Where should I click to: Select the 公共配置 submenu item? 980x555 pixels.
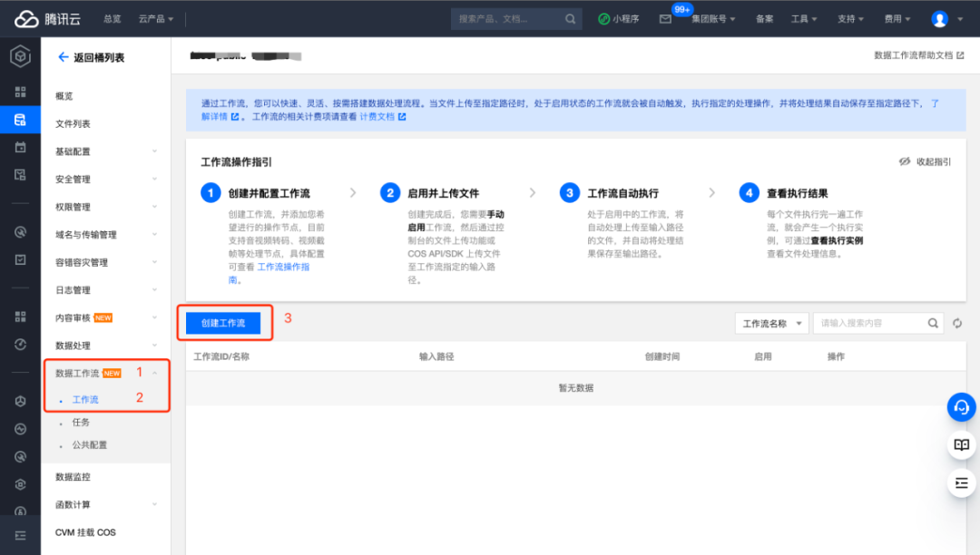(89, 445)
